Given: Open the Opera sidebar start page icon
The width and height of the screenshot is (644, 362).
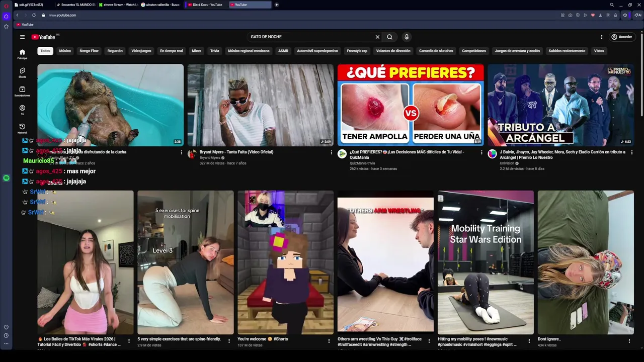Looking at the screenshot, I should click(x=6, y=16).
